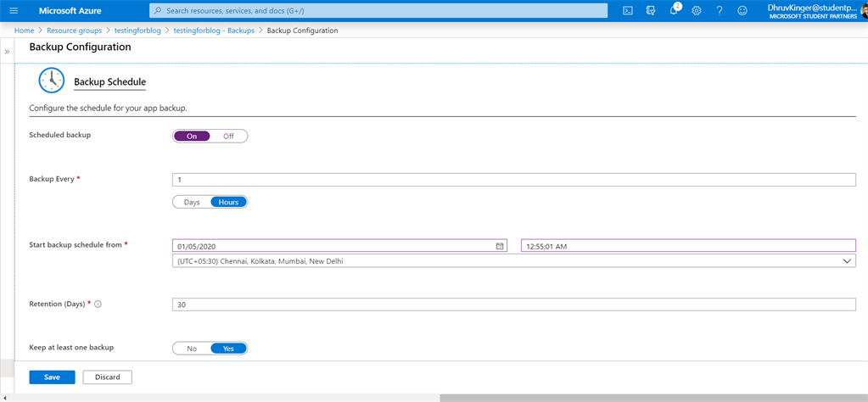Viewport: 868px width, 402px height.
Task: Click the Keep at least one backup label
Action: 71,347
